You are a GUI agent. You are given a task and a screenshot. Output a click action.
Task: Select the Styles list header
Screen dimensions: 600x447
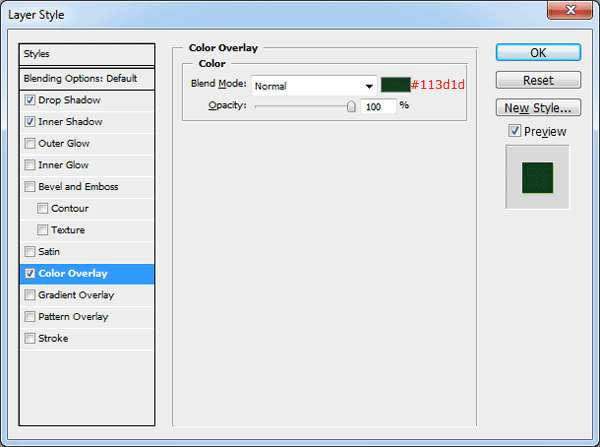[x=87, y=54]
